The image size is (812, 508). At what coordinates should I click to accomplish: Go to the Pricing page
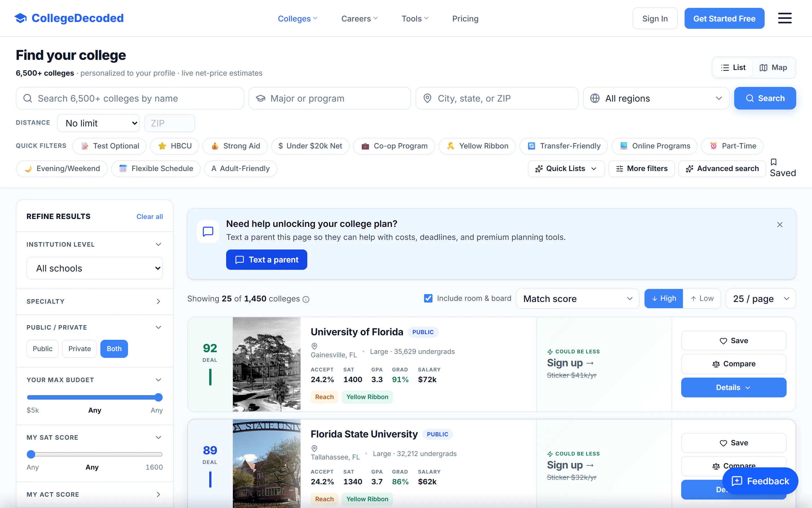(465, 19)
